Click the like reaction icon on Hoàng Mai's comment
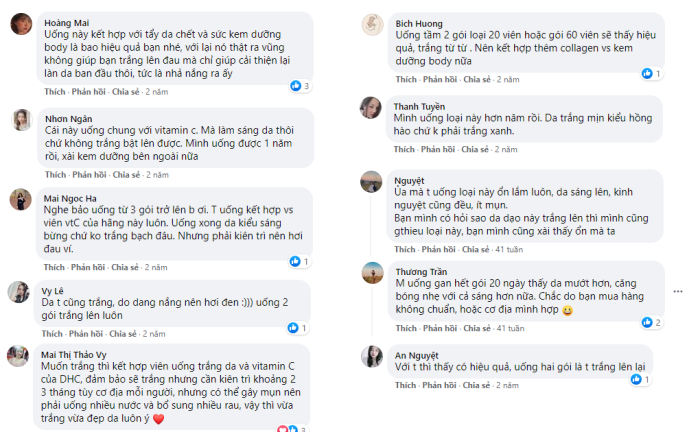The image size is (700, 432). coord(295,86)
